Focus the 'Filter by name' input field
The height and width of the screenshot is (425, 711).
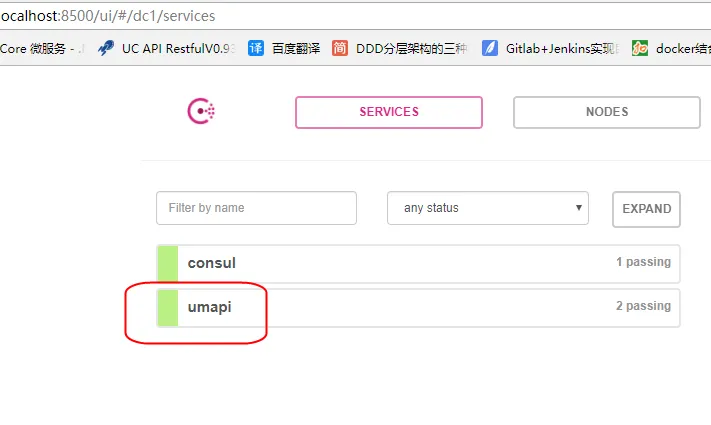click(x=256, y=208)
